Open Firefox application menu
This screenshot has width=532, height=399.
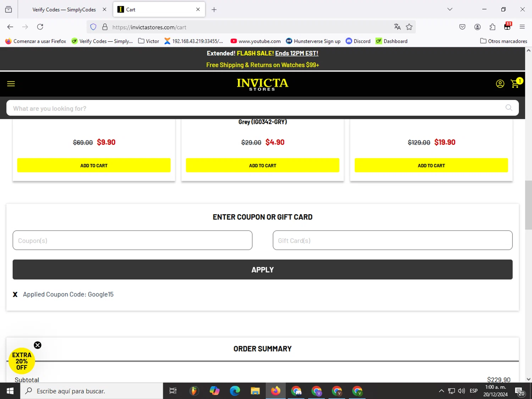click(522, 27)
